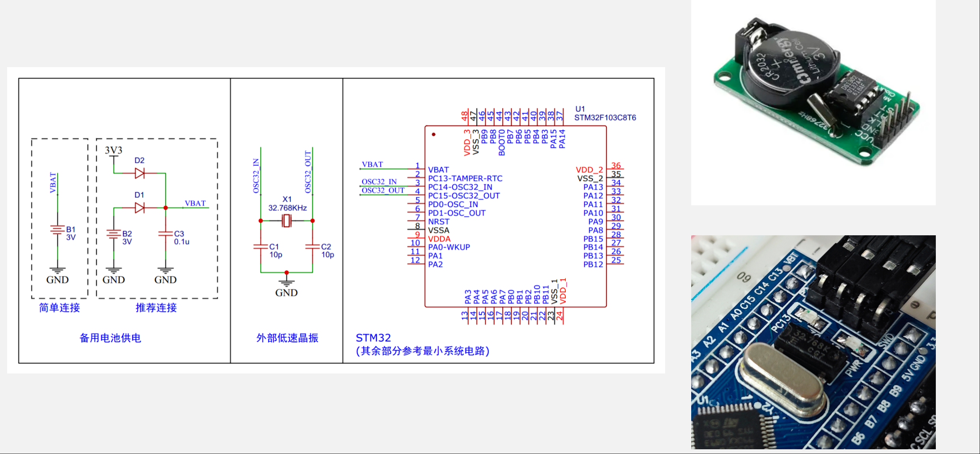Image resolution: width=980 pixels, height=454 pixels.
Task: Click the X1 32.768KHz crystal symbol
Action: 287,221
